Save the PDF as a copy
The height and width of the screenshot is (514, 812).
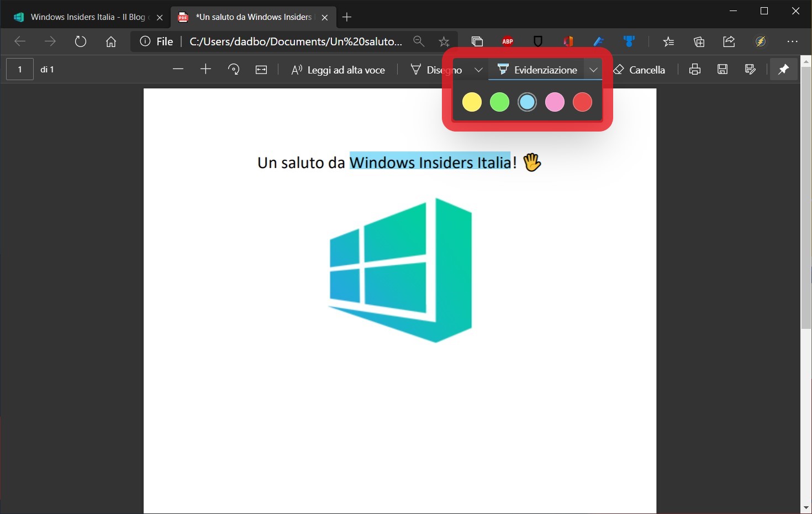point(750,69)
